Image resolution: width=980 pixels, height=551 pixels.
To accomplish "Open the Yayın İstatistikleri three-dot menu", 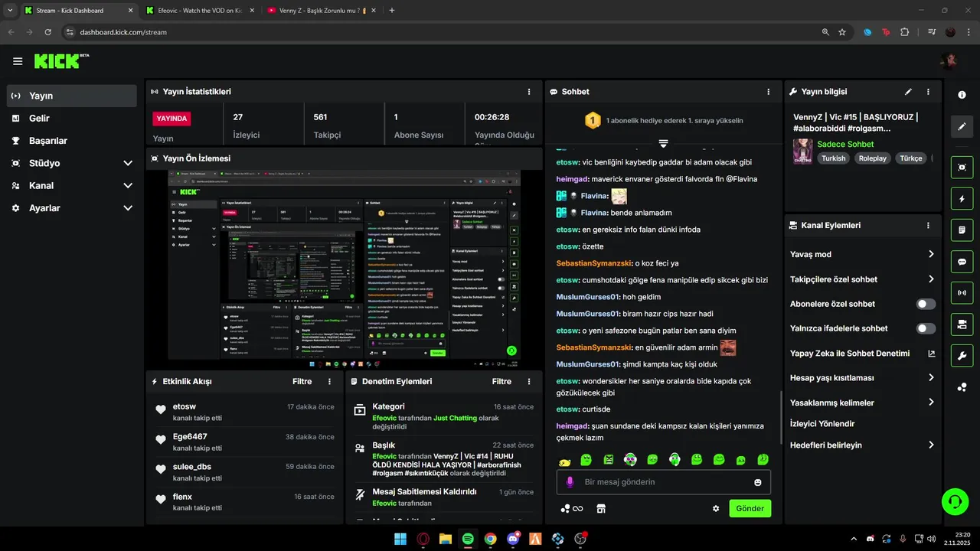I will [x=529, y=92].
